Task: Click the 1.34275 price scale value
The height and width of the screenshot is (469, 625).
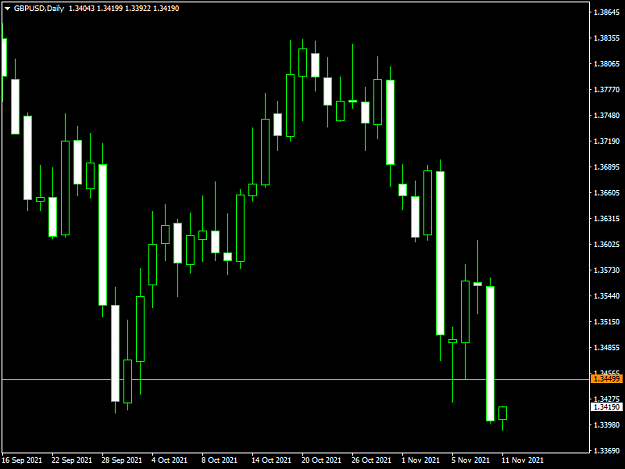Action: click(x=607, y=399)
